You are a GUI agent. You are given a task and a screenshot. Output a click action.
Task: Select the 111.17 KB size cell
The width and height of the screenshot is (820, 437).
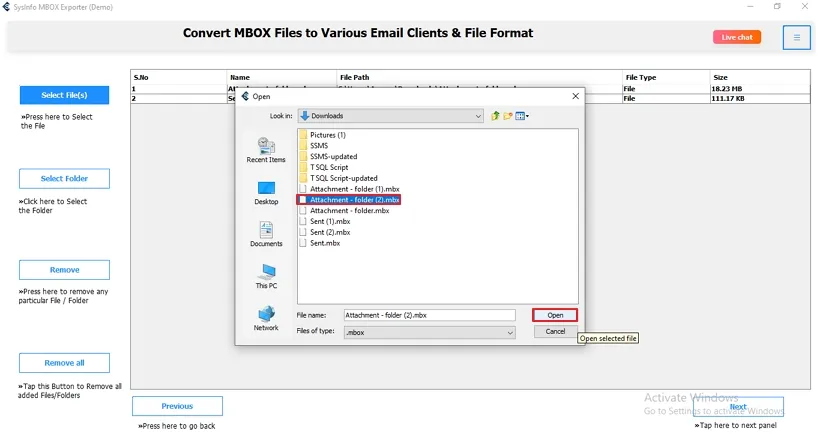759,99
